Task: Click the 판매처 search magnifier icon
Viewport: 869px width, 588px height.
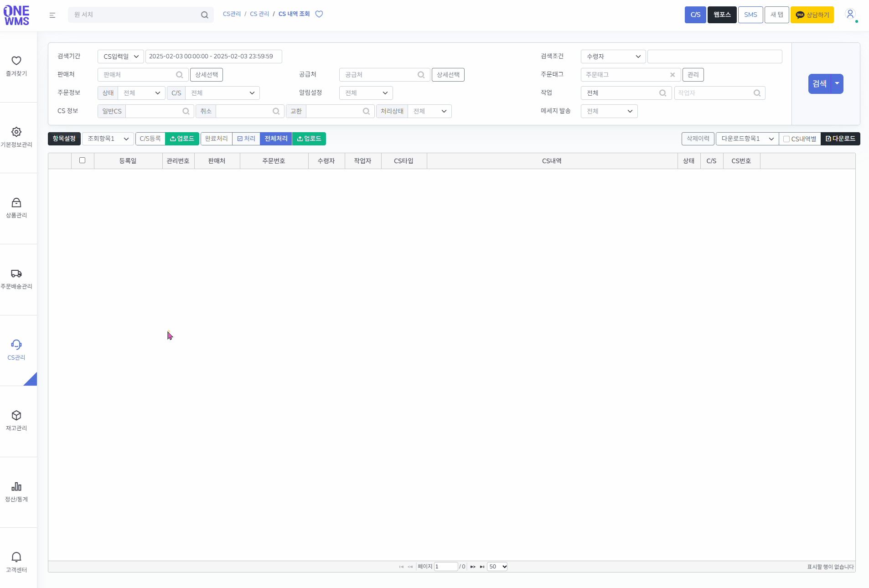Action: pyautogui.click(x=180, y=75)
